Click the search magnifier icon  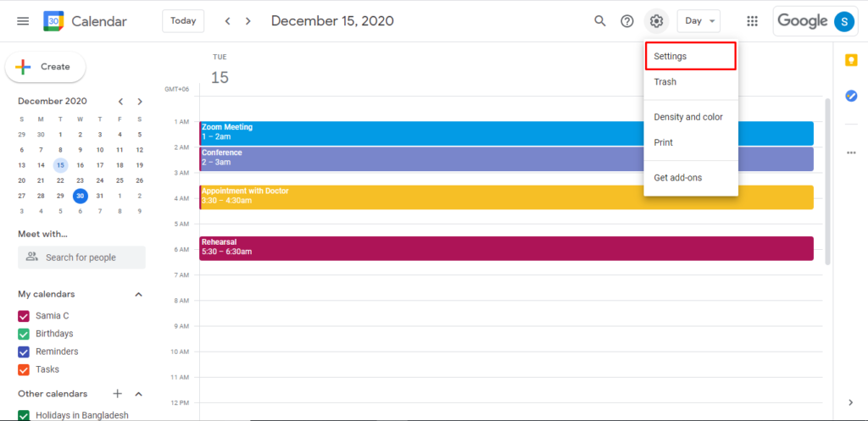pyautogui.click(x=600, y=21)
